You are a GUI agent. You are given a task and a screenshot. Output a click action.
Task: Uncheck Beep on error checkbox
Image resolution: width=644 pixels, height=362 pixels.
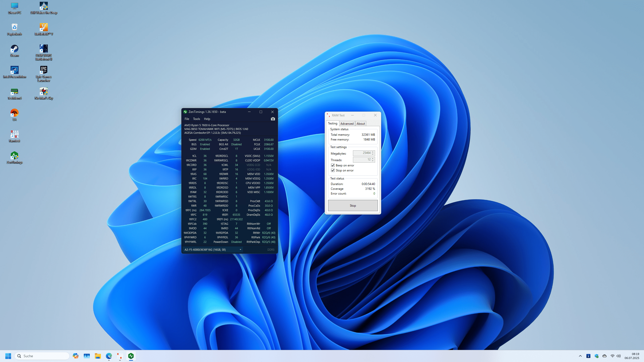[333, 165]
